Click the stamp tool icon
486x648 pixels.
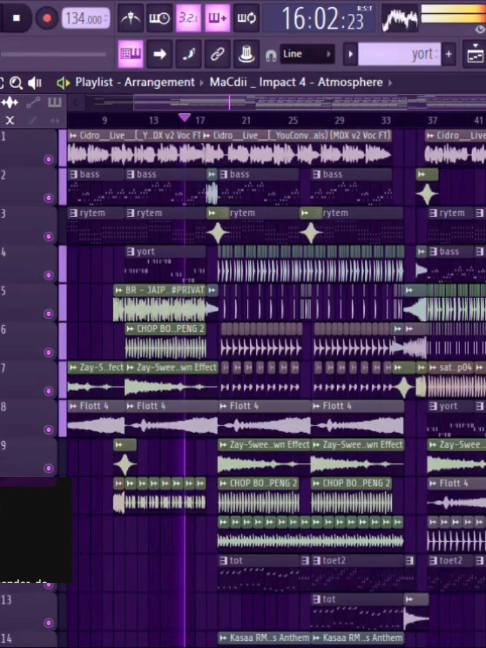click(246, 54)
